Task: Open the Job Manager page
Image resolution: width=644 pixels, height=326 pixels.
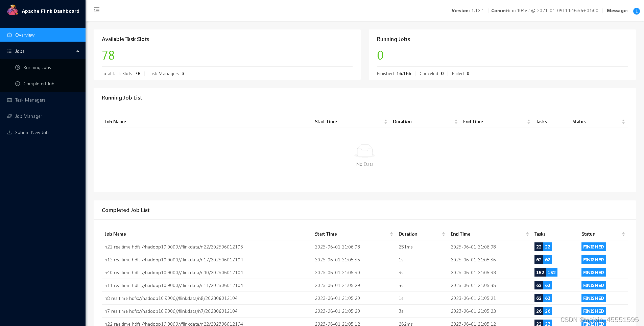Action: (x=28, y=116)
